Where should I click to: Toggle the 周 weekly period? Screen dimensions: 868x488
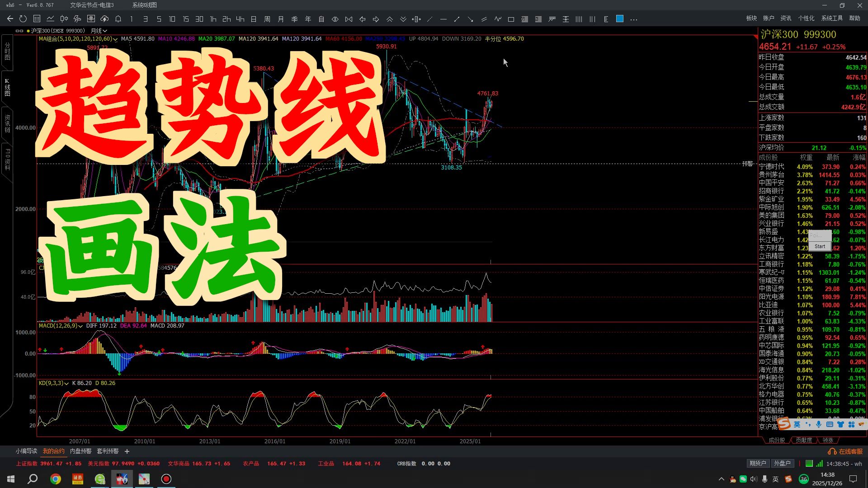pyautogui.click(x=267, y=19)
